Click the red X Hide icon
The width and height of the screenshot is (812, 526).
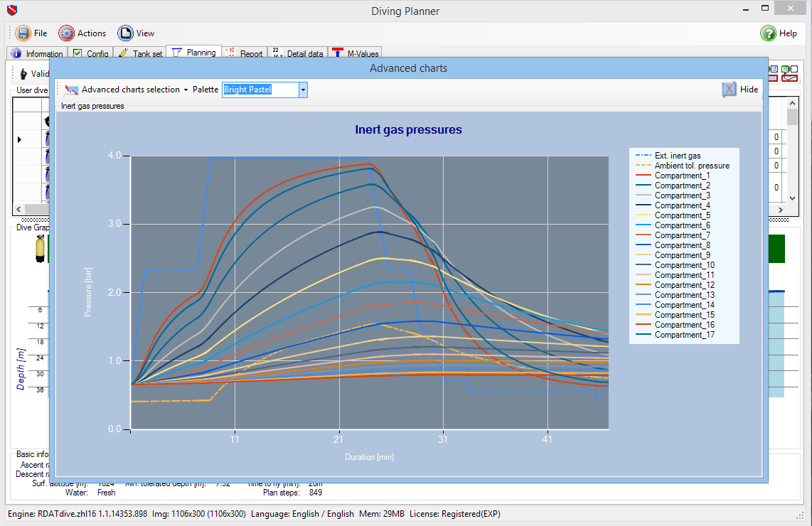tap(729, 90)
